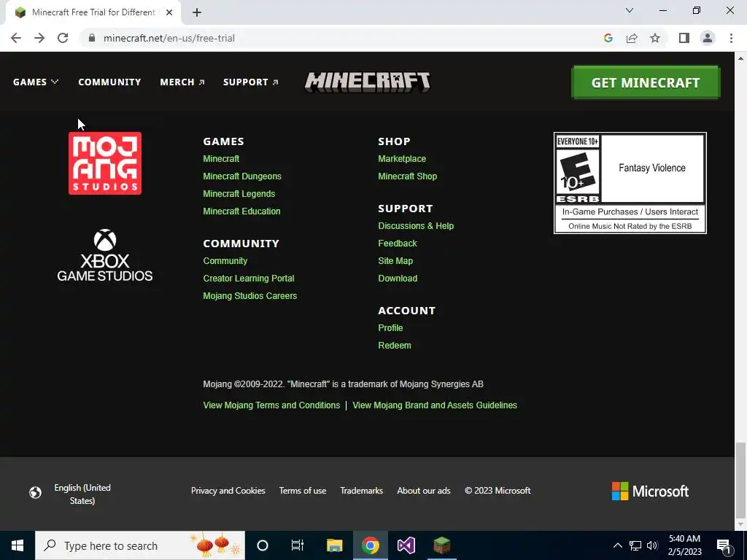The image size is (747, 560).
Task: Open Cortana from the taskbar circle icon
Action: click(262, 545)
